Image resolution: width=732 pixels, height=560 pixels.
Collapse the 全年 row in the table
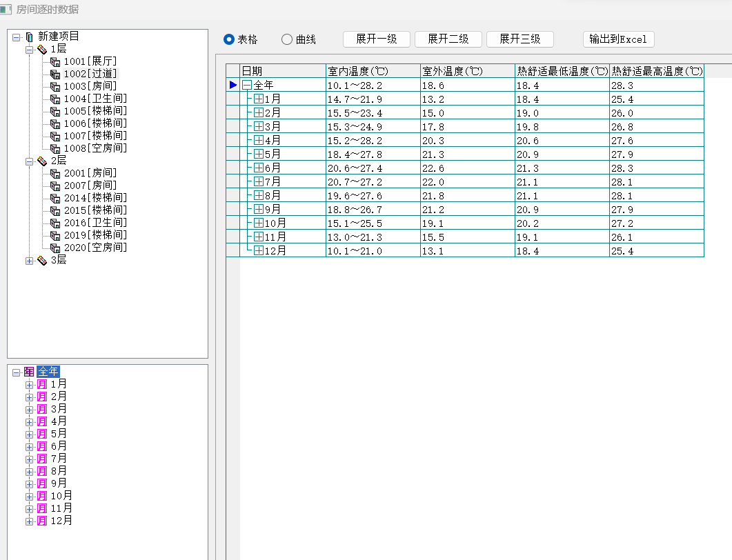pos(247,85)
